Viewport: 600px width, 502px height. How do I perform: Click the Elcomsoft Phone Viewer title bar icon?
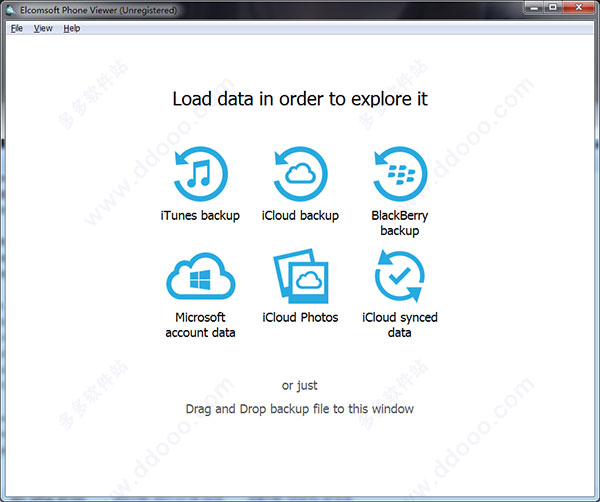11,10
